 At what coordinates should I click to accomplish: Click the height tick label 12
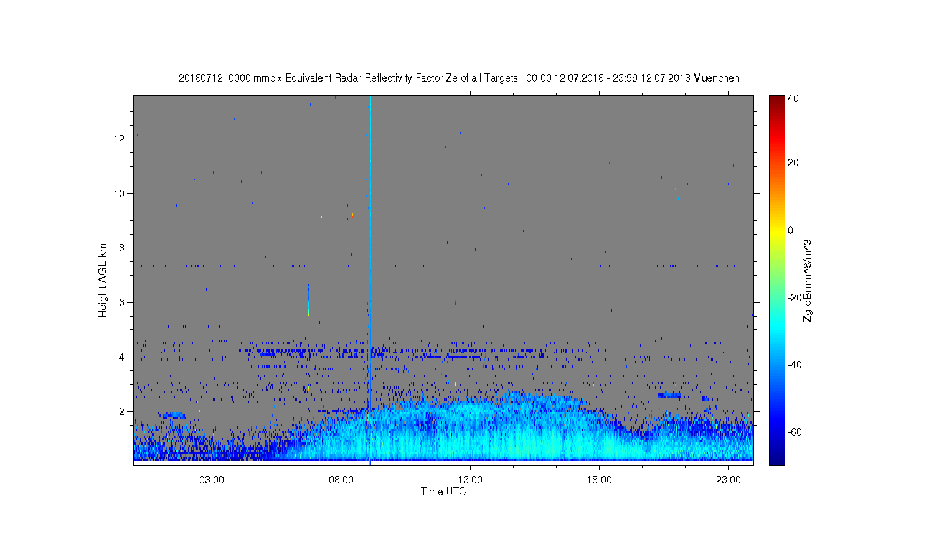click(x=119, y=138)
